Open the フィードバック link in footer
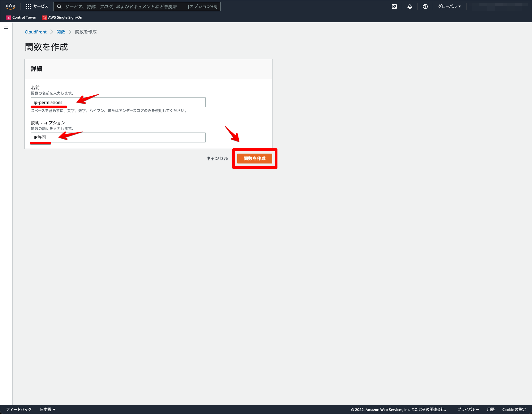Viewport: 532px width, 414px height. click(x=19, y=409)
